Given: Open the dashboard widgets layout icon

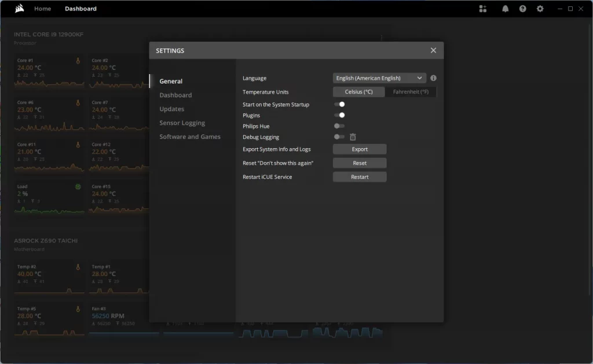Looking at the screenshot, I should coord(483,9).
